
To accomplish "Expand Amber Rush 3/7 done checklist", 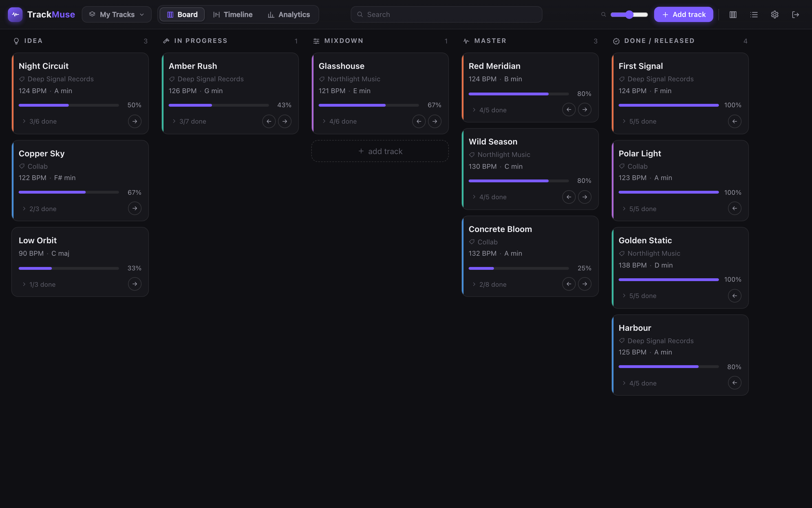I will (189, 121).
